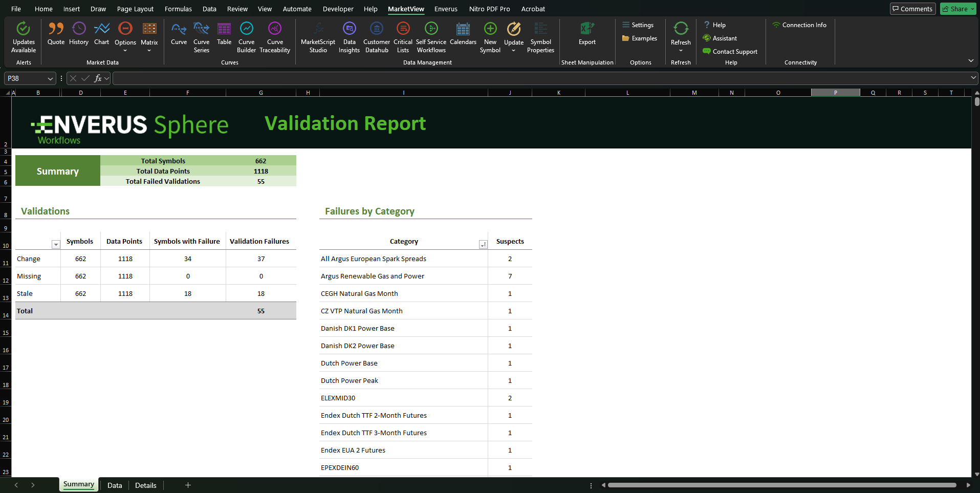Launch the Assistant

point(720,38)
